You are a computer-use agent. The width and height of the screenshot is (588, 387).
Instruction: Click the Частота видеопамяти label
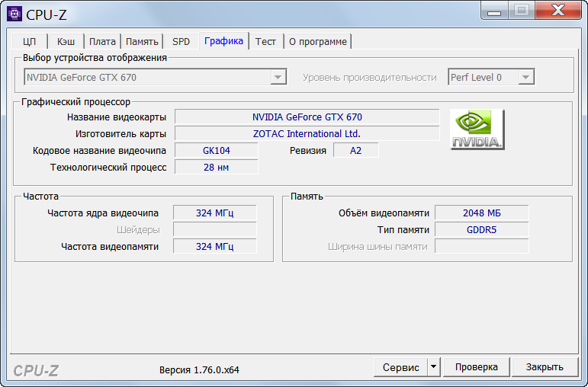point(110,247)
